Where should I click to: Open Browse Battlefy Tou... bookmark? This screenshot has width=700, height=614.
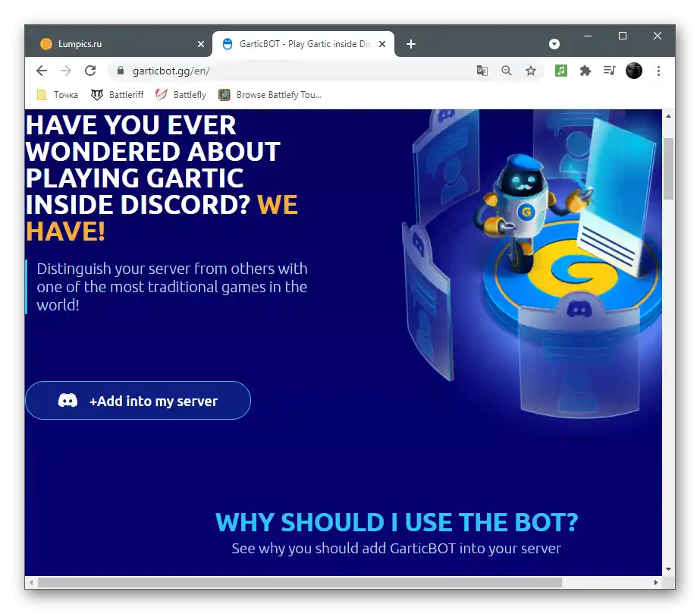(x=270, y=95)
